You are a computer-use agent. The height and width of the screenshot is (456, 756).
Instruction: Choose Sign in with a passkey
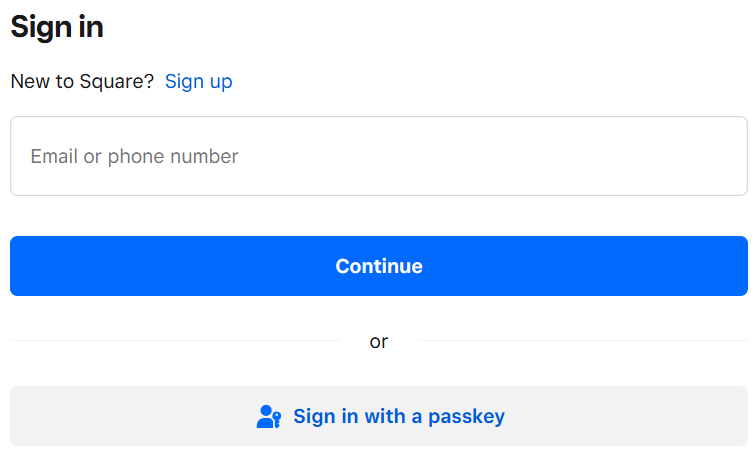[x=379, y=416]
